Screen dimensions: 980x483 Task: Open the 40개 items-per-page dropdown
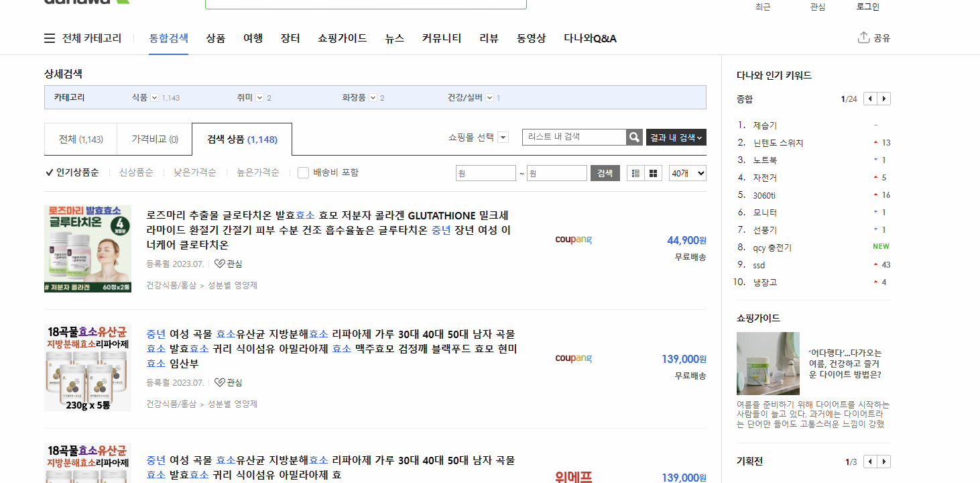(686, 172)
